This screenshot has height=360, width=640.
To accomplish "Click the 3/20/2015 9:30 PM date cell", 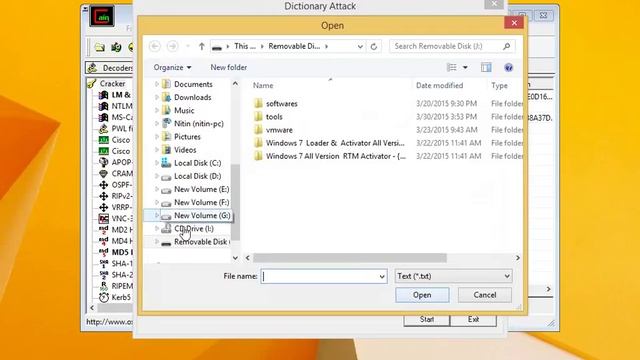I will pos(446,104).
